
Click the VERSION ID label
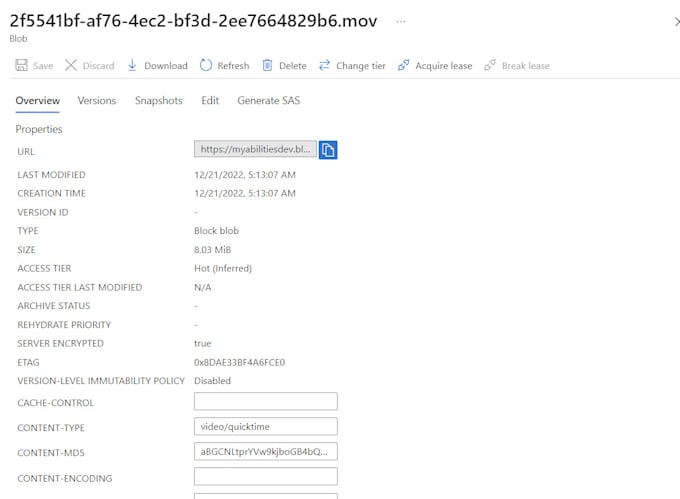coord(43,212)
